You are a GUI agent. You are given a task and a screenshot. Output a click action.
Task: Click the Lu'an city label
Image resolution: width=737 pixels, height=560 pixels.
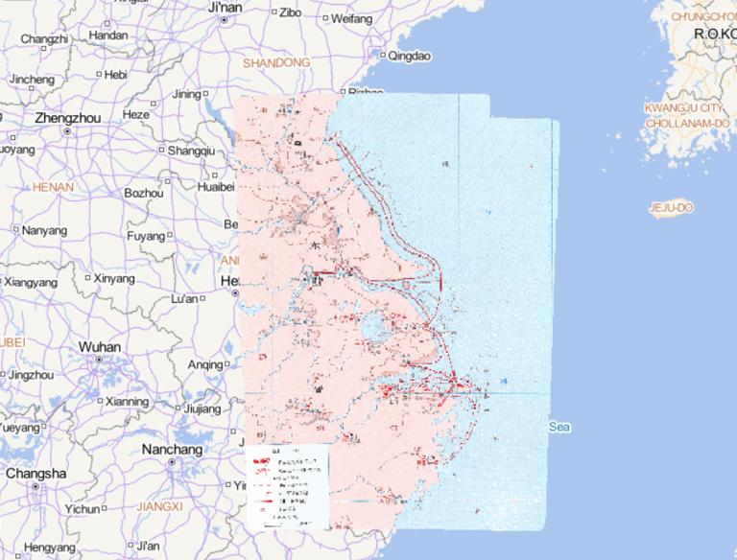(184, 299)
